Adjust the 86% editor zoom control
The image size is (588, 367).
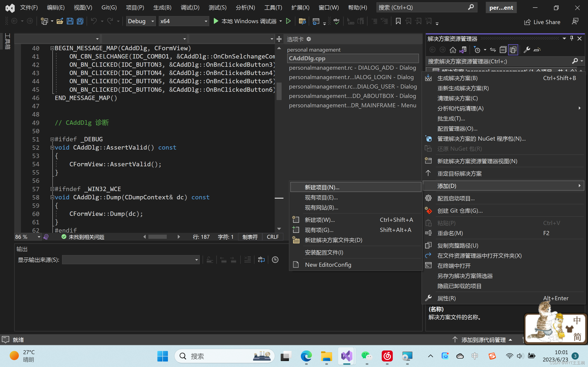(27, 237)
